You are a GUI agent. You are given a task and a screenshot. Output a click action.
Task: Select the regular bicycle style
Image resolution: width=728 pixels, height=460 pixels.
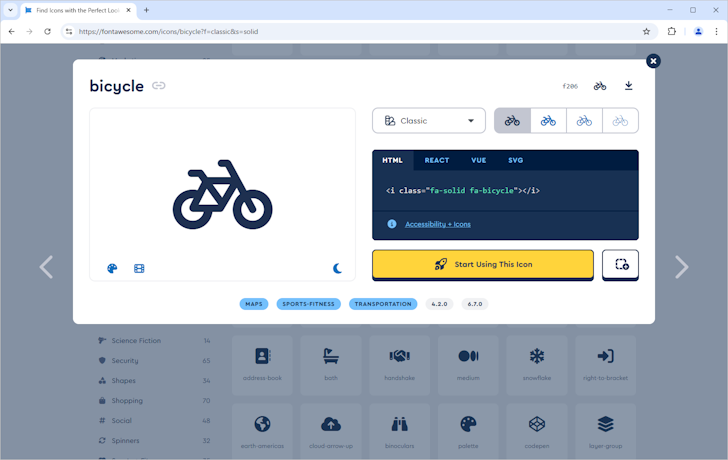[548, 121]
